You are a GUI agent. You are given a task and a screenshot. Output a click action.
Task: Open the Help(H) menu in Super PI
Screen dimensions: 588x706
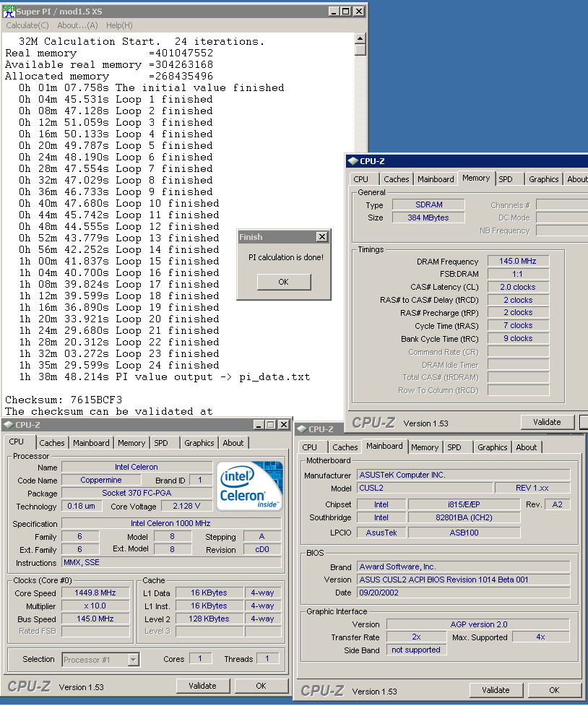click(119, 25)
